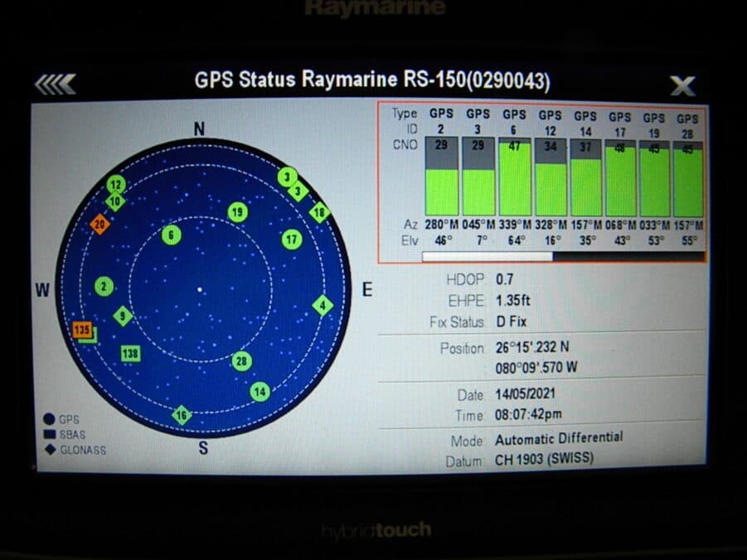Tap the S compass label on sky view
This screenshot has height=560, width=747.
coord(203,447)
